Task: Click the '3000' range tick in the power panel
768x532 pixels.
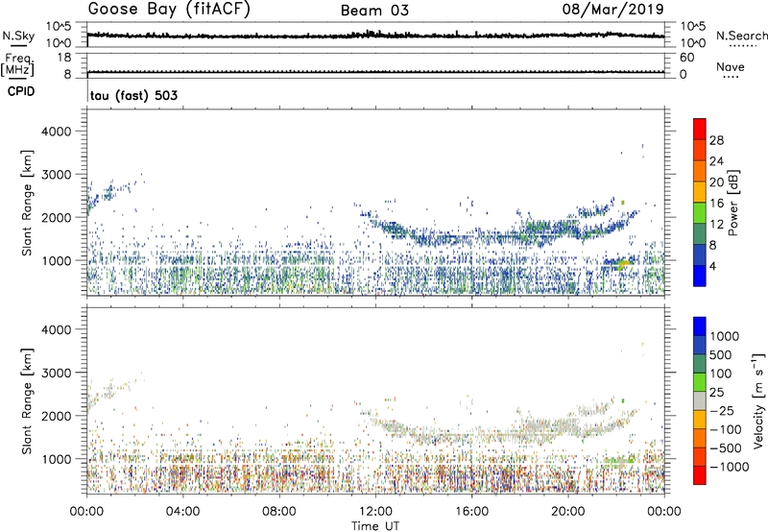Action: [56, 175]
